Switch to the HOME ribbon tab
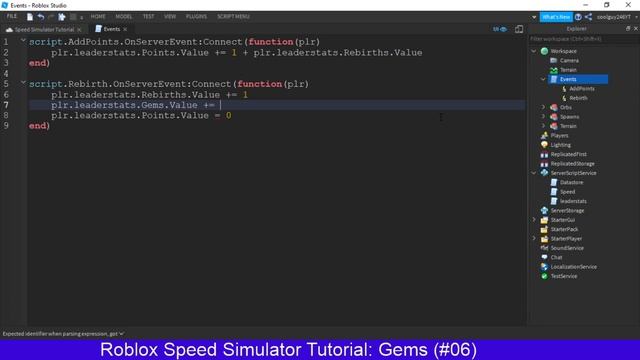This screenshot has width=640, height=360. point(98,17)
